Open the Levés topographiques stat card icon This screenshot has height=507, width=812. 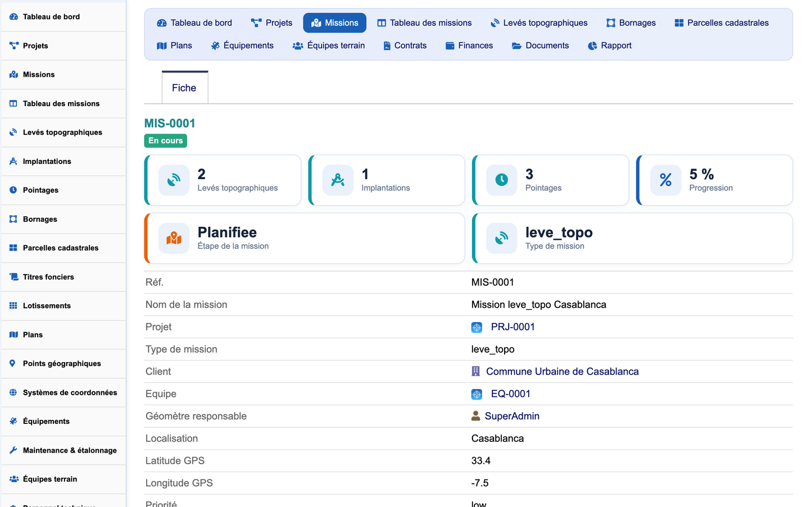tap(174, 180)
